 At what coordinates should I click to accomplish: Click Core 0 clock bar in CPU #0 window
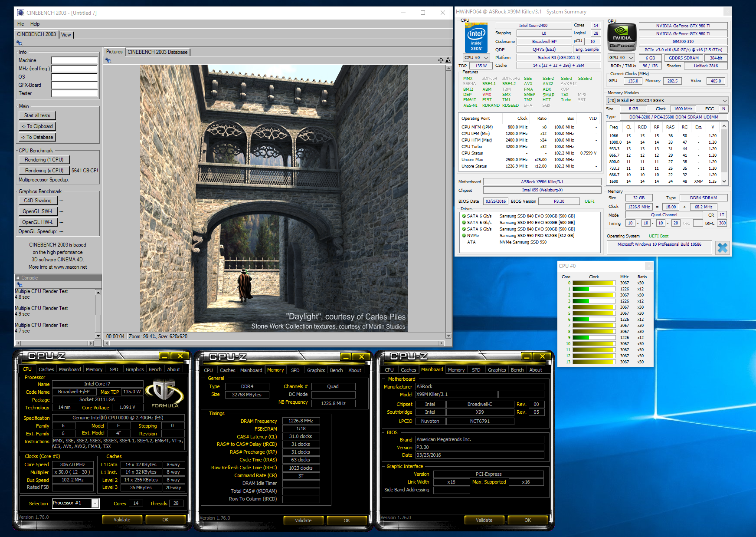594,283
